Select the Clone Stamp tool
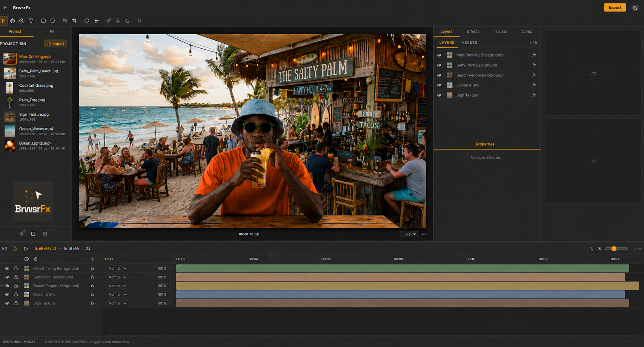 click(x=118, y=21)
